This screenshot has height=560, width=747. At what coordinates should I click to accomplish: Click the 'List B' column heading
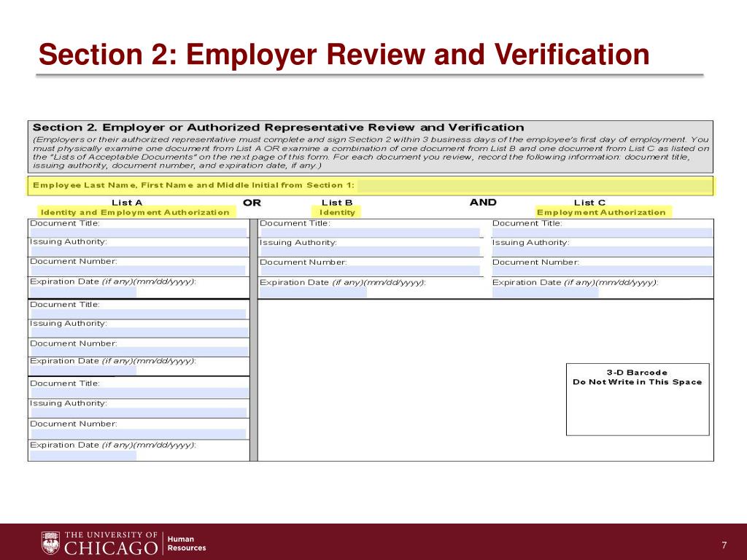337,203
